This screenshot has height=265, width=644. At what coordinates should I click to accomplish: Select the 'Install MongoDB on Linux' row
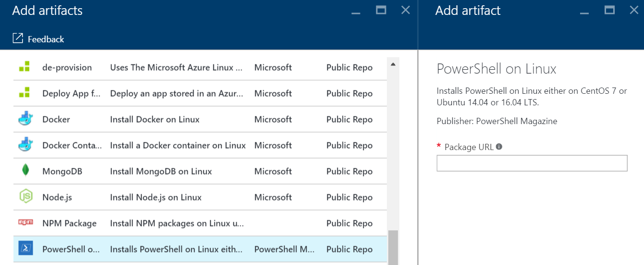pos(161,171)
